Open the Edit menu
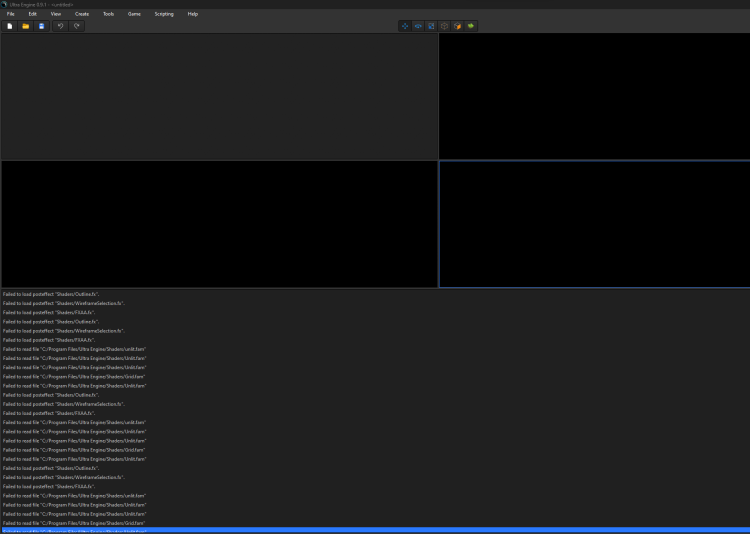This screenshot has height=534, width=750. pyautogui.click(x=33, y=14)
